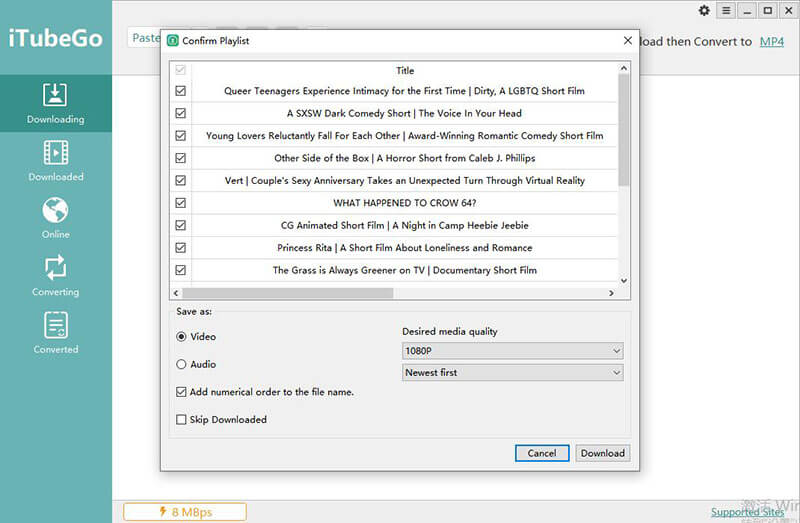Toggle the select-all checkbox in header
The height and width of the screenshot is (523, 800).
click(x=181, y=70)
